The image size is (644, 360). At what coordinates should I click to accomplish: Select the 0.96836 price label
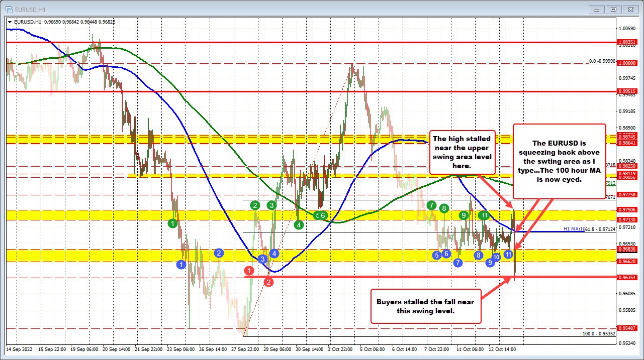pos(626,249)
